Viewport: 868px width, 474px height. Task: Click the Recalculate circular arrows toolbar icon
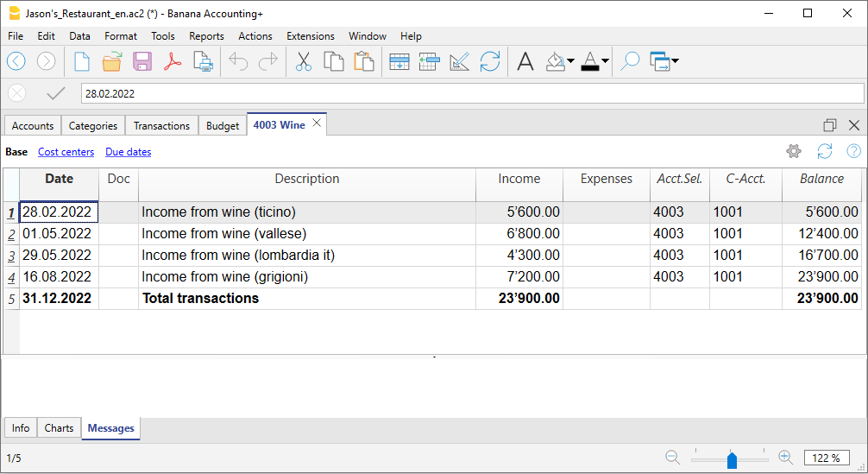[x=490, y=61]
